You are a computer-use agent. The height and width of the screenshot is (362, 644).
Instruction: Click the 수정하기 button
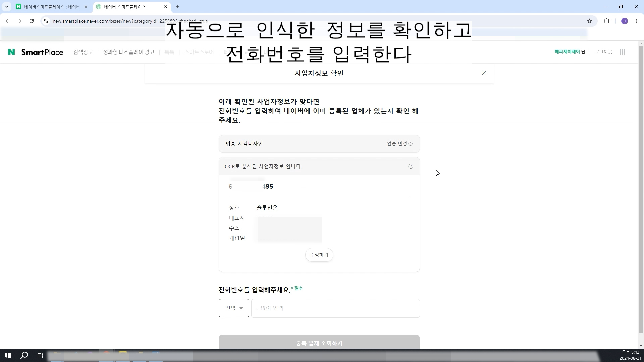[319, 255]
